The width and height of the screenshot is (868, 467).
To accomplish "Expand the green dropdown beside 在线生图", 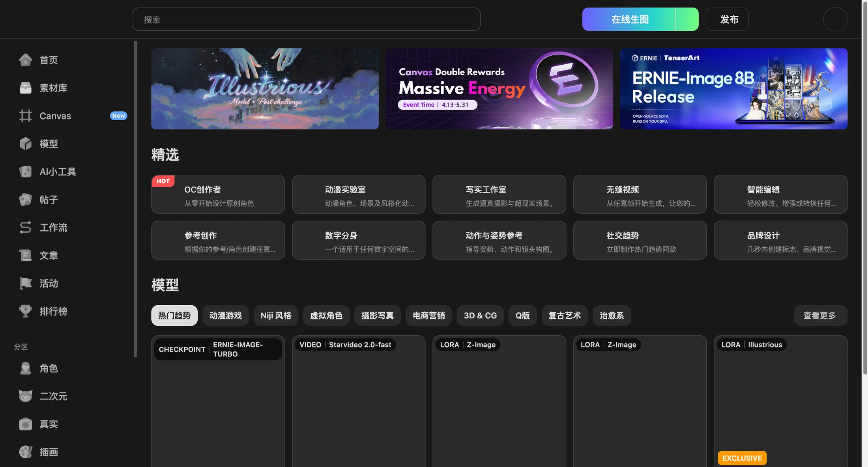I will point(687,19).
